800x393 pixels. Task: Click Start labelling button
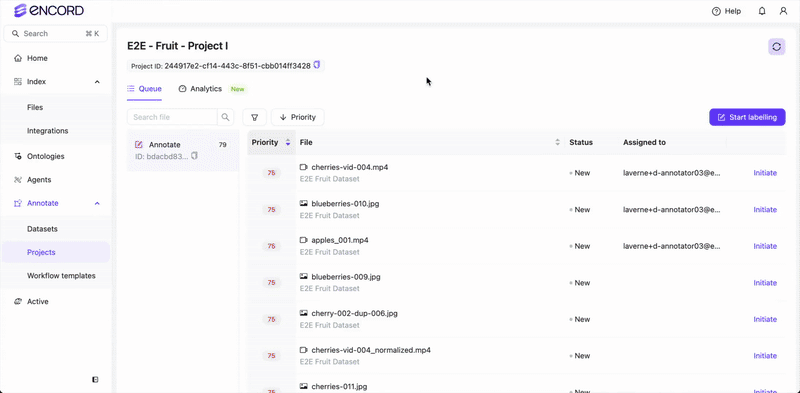tap(747, 117)
